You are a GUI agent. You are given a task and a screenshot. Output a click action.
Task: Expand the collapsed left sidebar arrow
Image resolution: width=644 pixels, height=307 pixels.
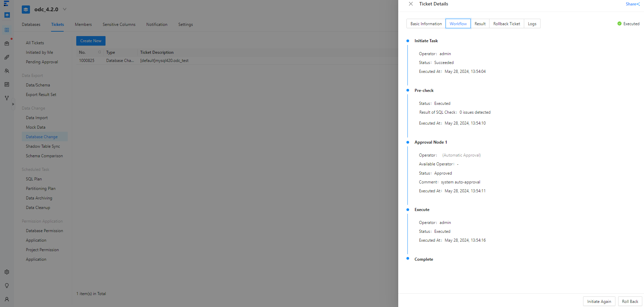click(13, 104)
